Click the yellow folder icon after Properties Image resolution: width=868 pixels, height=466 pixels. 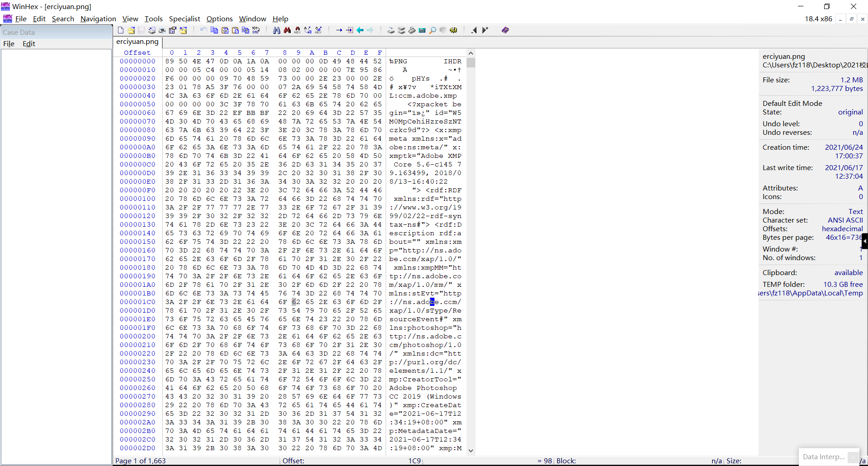coord(183,30)
